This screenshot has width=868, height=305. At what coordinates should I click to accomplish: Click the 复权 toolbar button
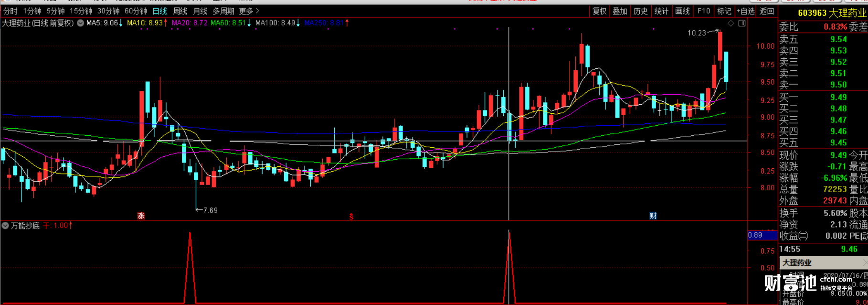(599, 11)
